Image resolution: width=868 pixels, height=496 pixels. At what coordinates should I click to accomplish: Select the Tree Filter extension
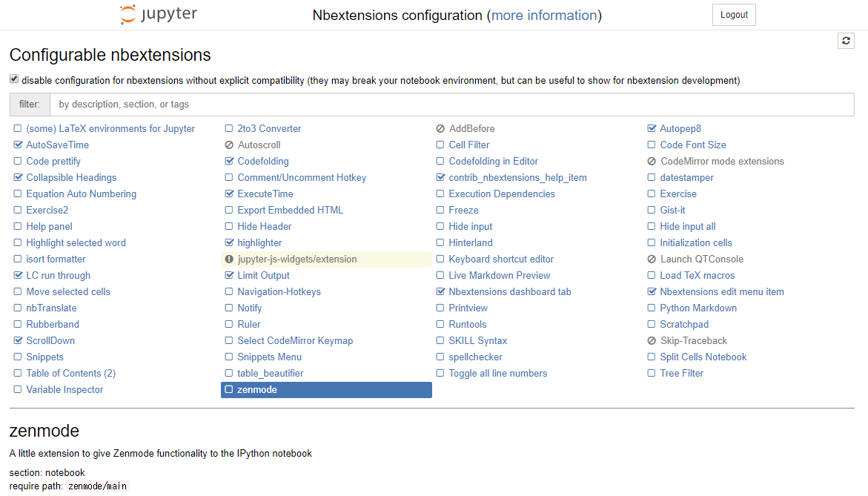click(x=681, y=373)
